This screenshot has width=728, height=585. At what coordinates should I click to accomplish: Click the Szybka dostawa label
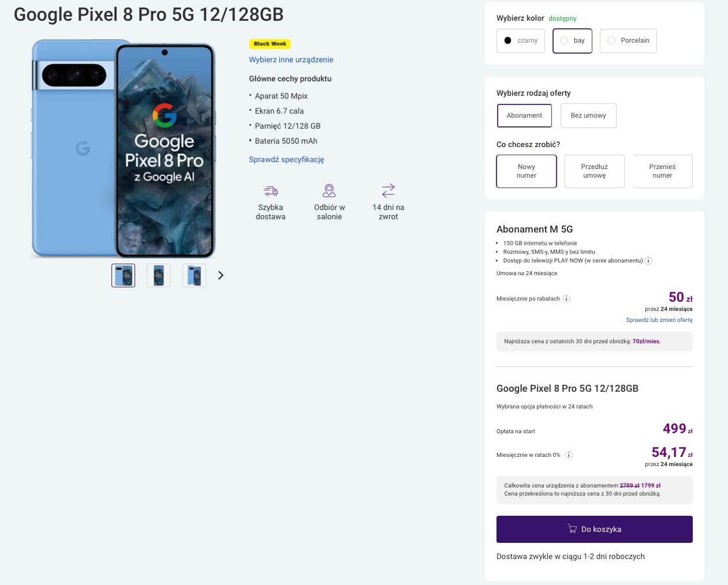(271, 212)
